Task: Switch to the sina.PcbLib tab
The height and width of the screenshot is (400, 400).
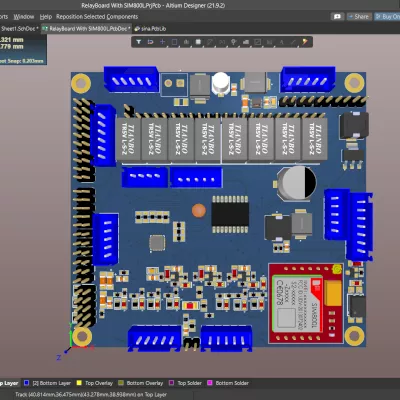Action: point(150,29)
